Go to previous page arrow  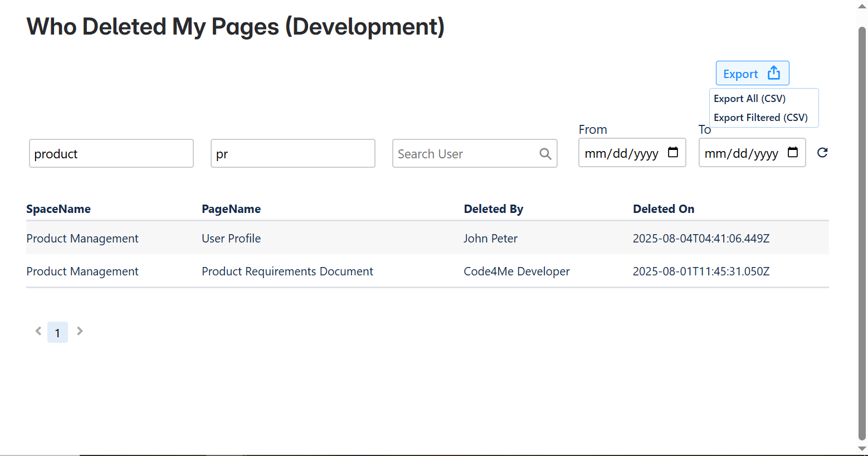tap(38, 331)
